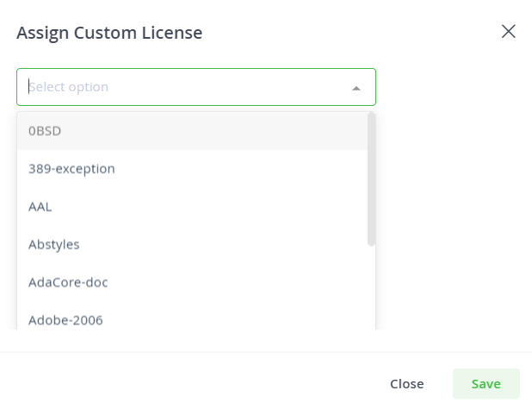This screenshot has height=409, width=532.
Task: Click the "Assign Custom License" dialog title
Action: (x=109, y=33)
